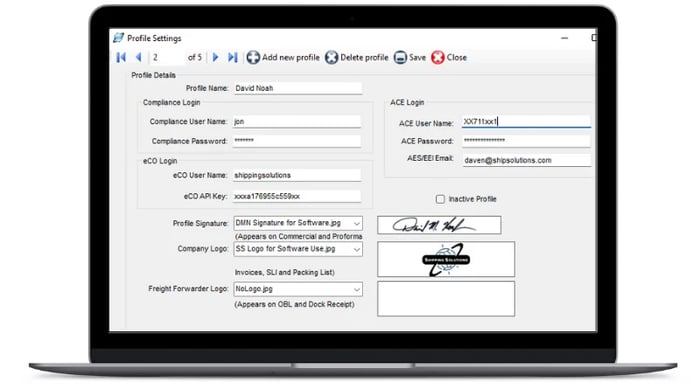
Task: Click the AES/EEI Email field
Action: tap(527, 160)
